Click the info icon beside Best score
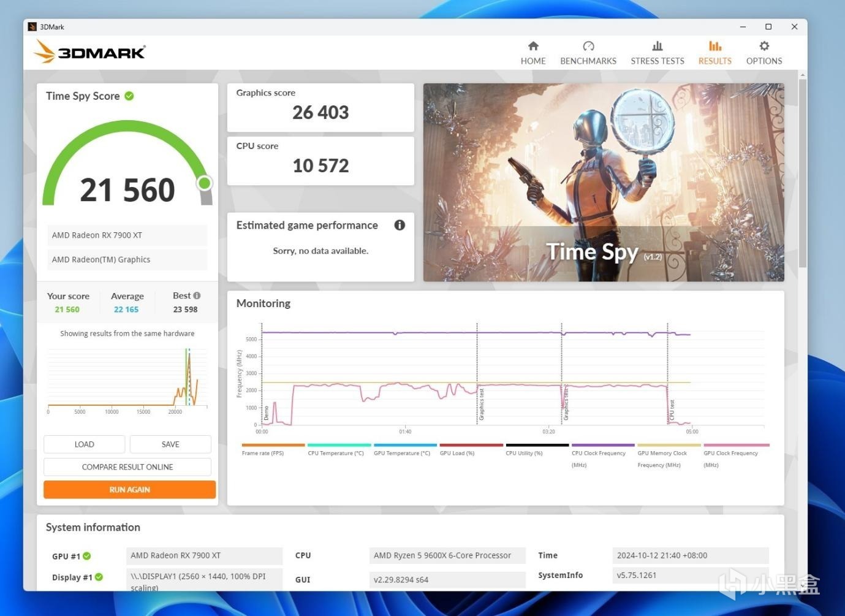This screenshot has width=845, height=616. [x=197, y=295]
